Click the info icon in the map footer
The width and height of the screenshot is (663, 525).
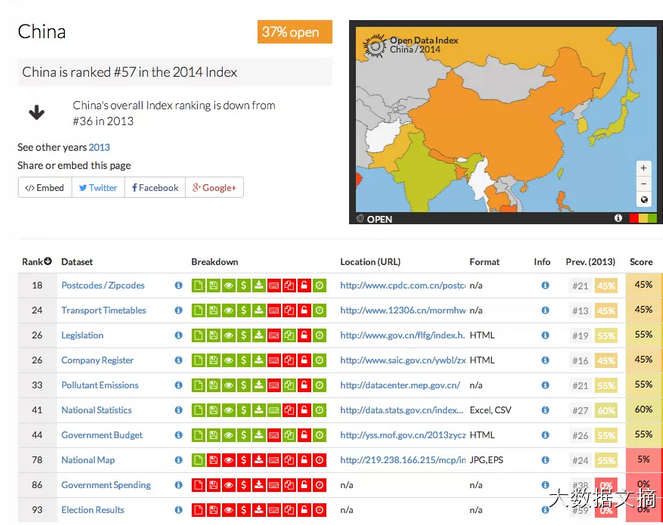pos(618,217)
